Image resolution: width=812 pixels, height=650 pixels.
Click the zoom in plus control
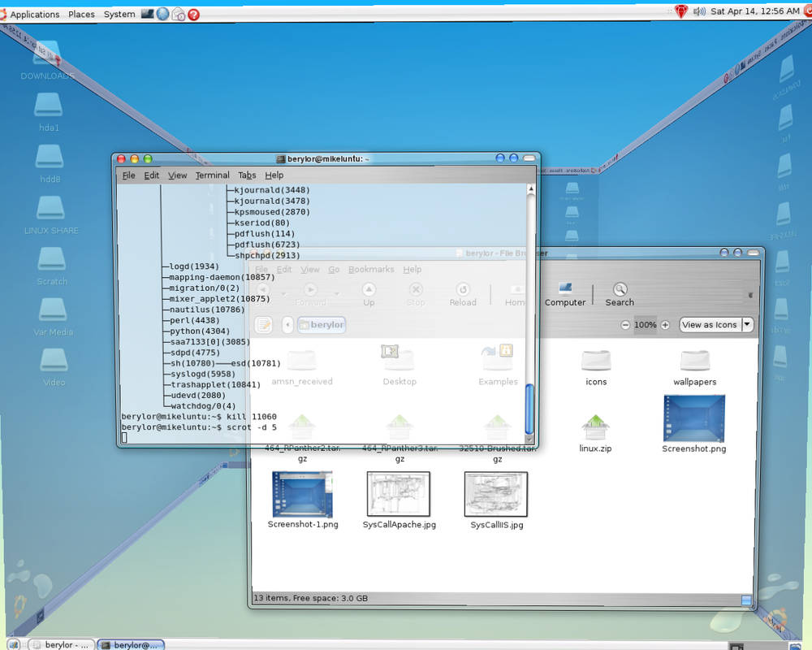(x=665, y=324)
